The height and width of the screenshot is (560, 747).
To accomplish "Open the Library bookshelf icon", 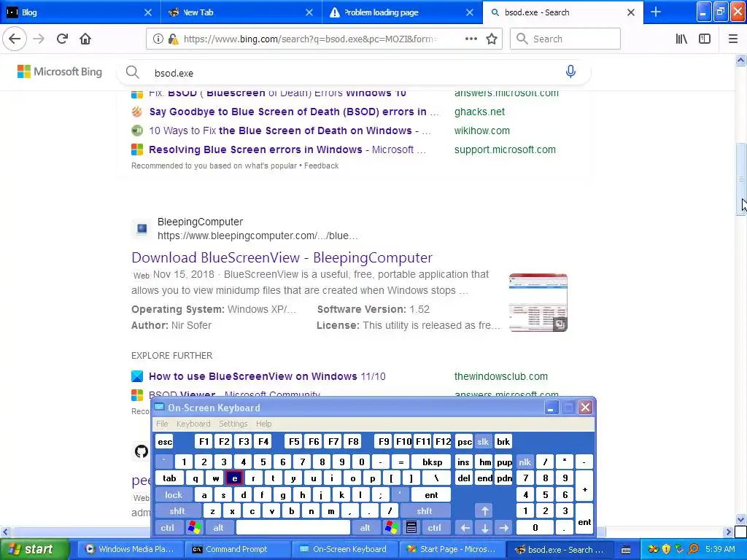I will [682, 39].
